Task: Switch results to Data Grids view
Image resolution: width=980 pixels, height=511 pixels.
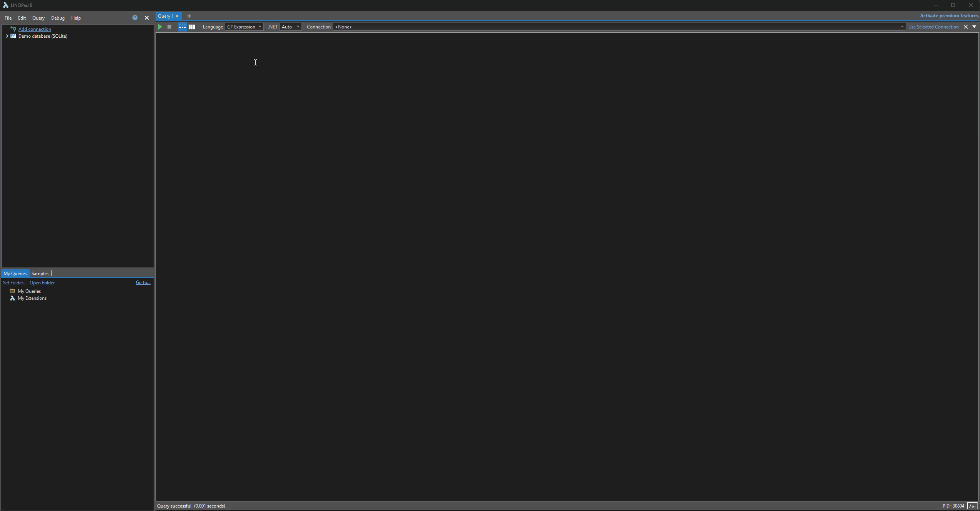Action: tap(192, 27)
